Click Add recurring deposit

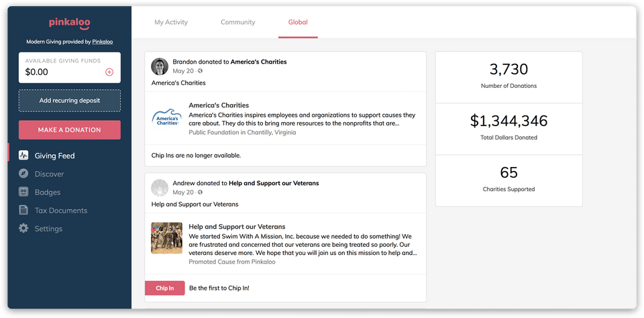pyautogui.click(x=69, y=100)
